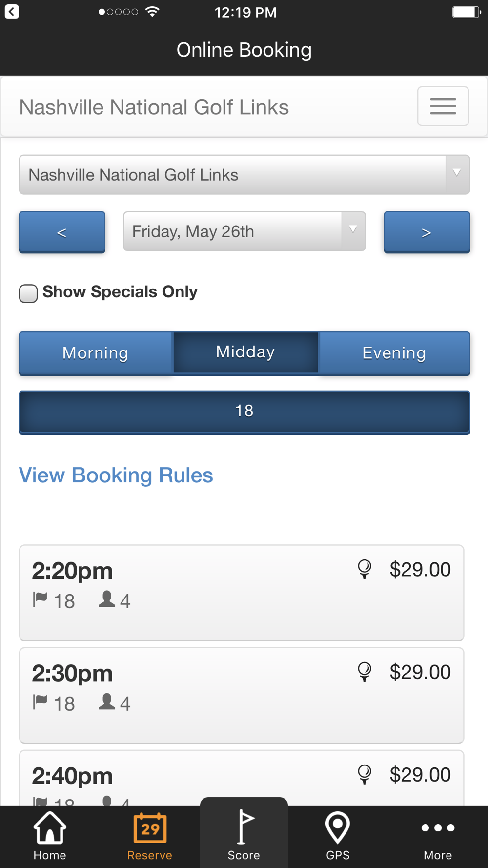
Task: Tap the golf tee icon for 2:30pm
Action: (365, 672)
